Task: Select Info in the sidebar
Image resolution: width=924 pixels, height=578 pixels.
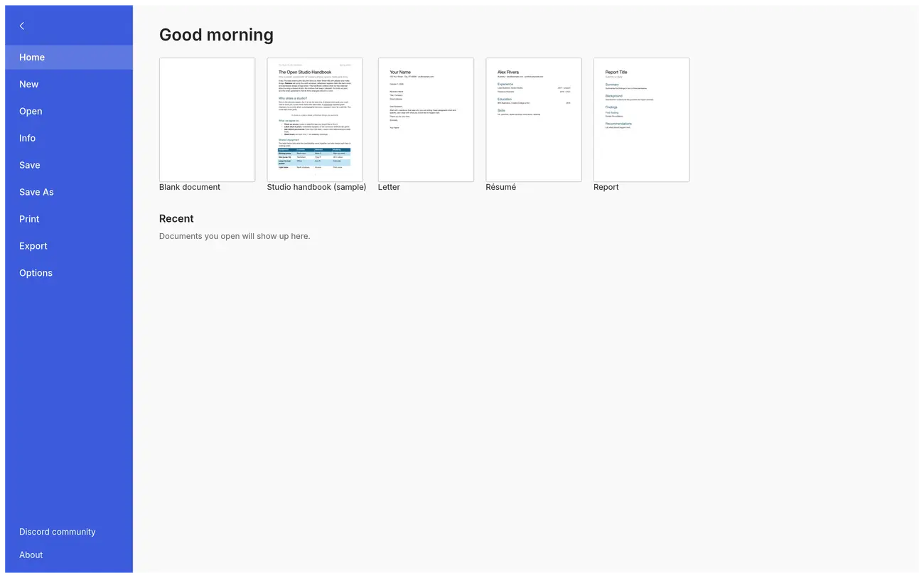Action: click(69, 139)
